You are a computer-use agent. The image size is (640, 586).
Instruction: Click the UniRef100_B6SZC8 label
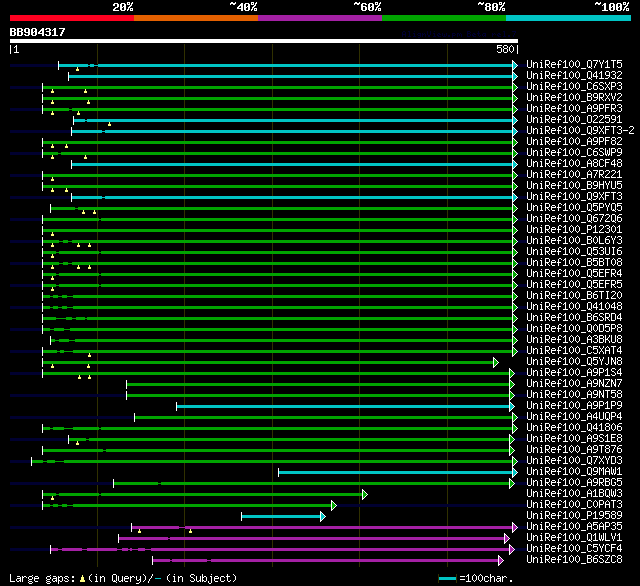[574, 560]
